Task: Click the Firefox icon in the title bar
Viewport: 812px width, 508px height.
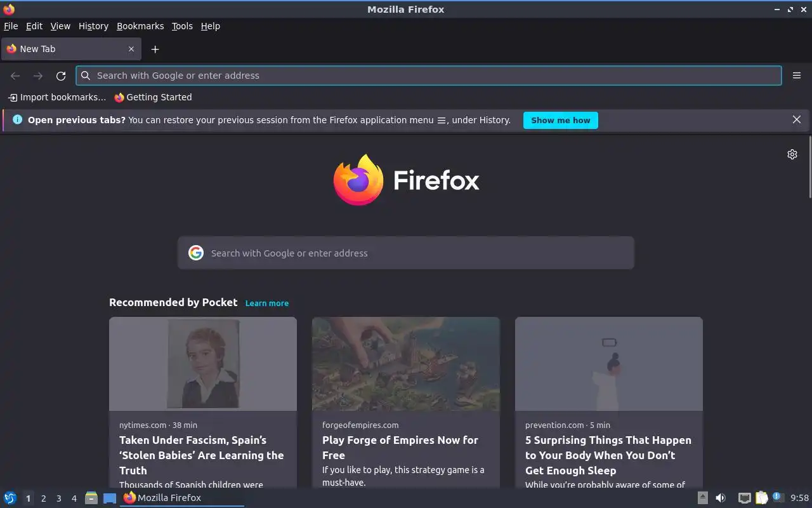Action: pyautogui.click(x=9, y=10)
